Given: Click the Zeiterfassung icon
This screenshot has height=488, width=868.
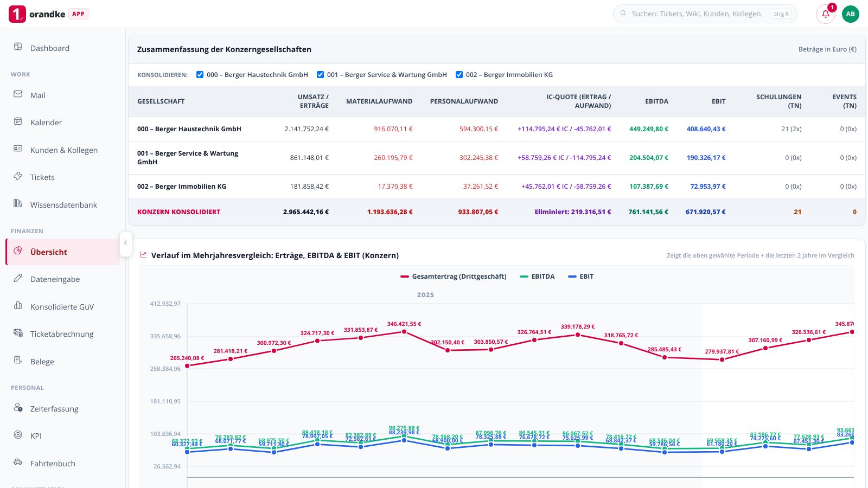Looking at the screenshot, I should tap(18, 407).
